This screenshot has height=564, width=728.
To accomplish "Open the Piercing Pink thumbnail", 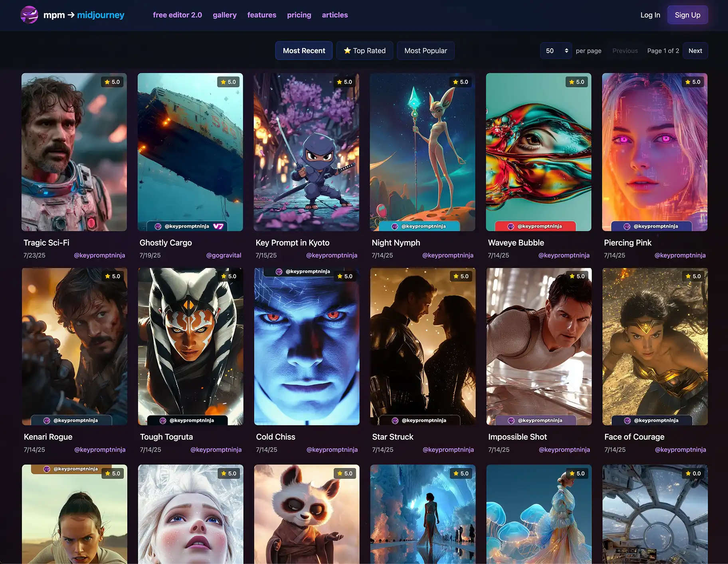I will 655,152.
